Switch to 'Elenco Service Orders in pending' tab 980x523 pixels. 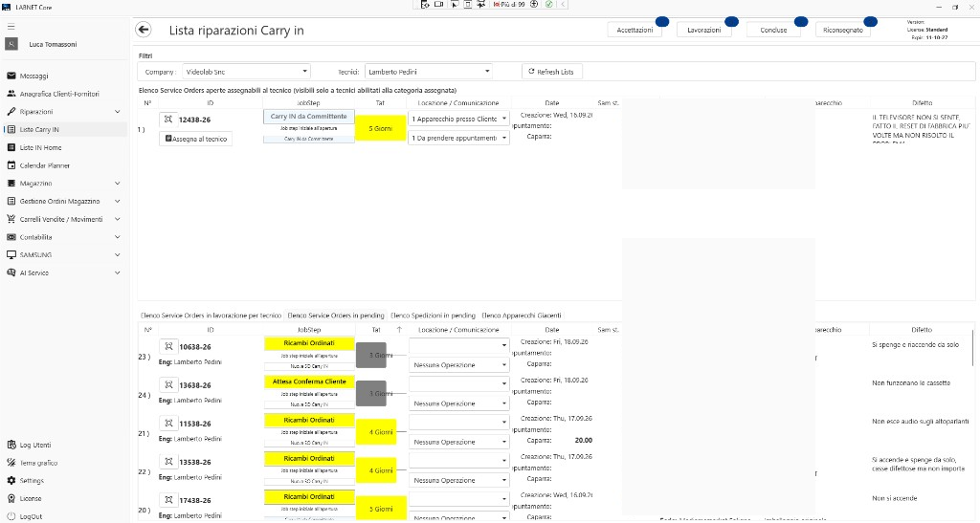(336, 316)
